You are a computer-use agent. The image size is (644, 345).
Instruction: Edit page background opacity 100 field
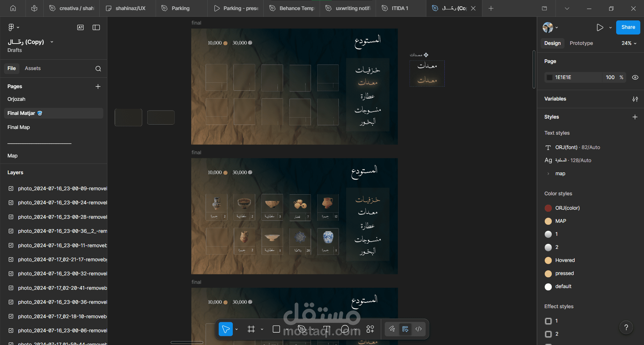pyautogui.click(x=610, y=77)
